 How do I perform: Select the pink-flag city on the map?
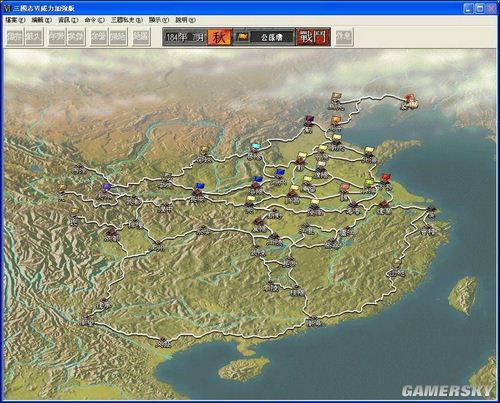tap(344, 192)
